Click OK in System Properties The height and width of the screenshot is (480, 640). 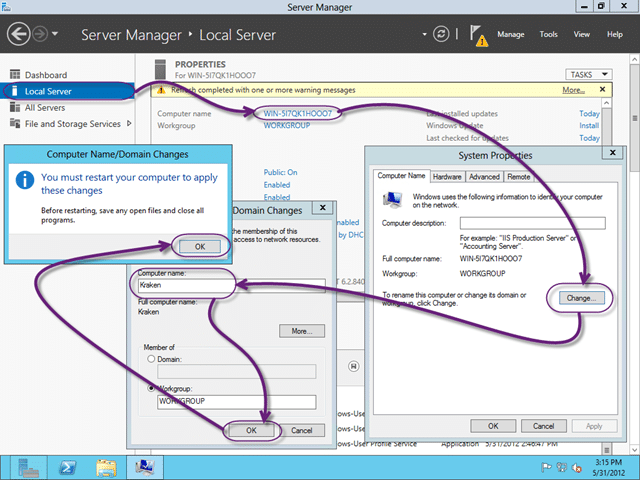point(493,426)
